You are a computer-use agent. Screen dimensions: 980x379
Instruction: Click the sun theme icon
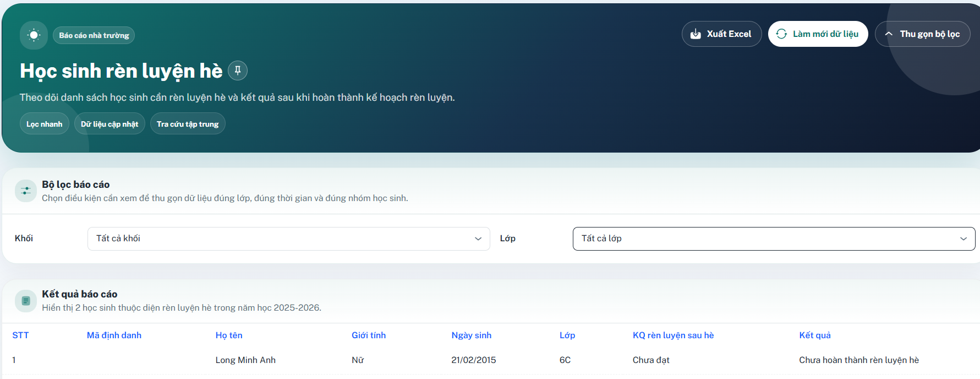pos(34,35)
